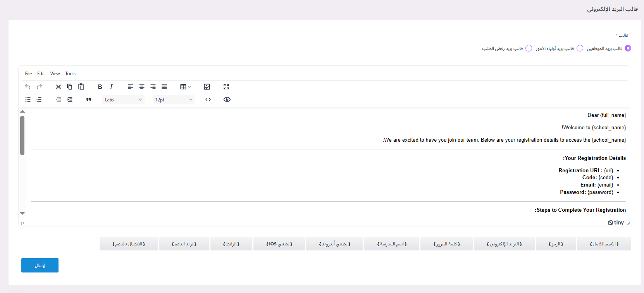
Task: Toggle bold formatting
Action: click(100, 87)
